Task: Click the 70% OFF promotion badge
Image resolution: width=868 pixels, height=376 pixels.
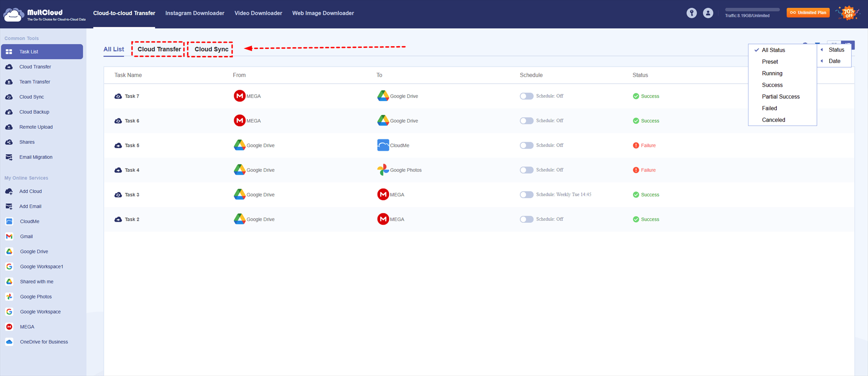Action: [x=848, y=13]
